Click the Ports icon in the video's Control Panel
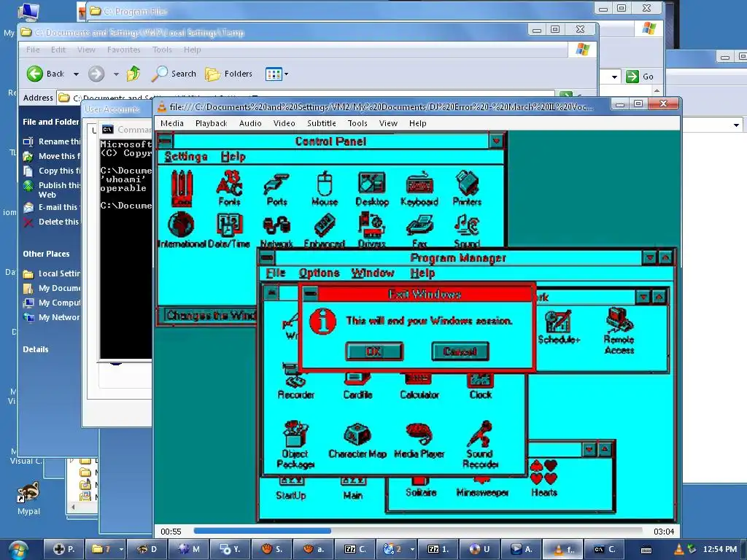This screenshot has width=747, height=560. [276, 190]
